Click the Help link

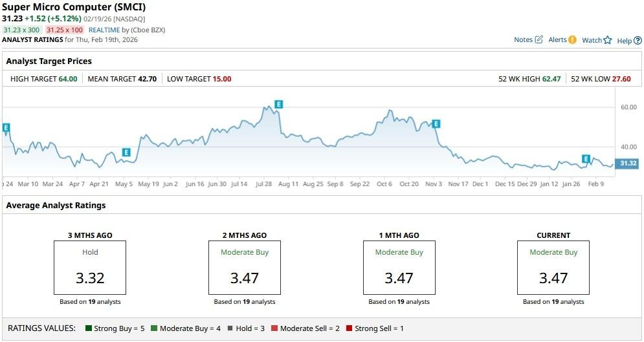click(625, 41)
